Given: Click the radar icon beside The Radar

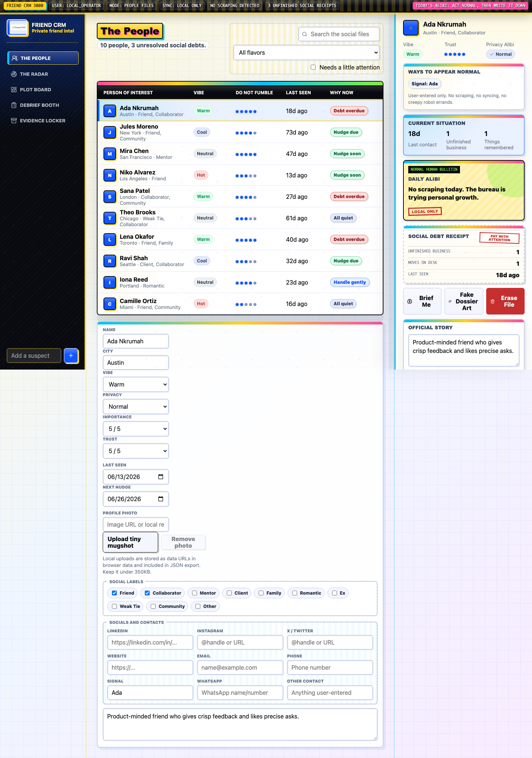Looking at the screenshot, I should coord(14,74).
